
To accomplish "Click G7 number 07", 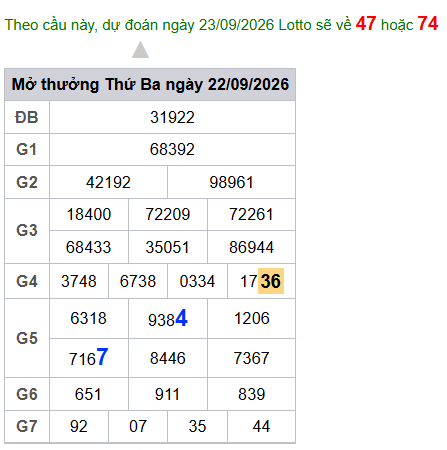I will point(138,426).
